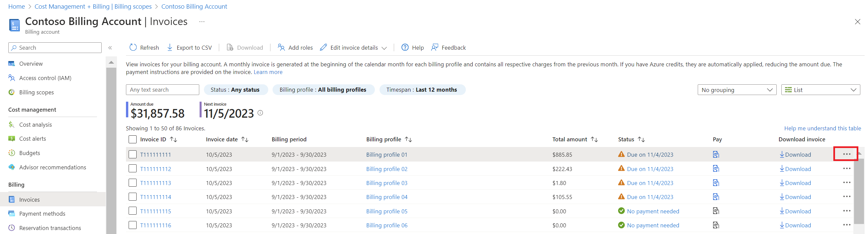Click the Add roles icon
The width and height of the screenshot is (868, 234).
281,48
